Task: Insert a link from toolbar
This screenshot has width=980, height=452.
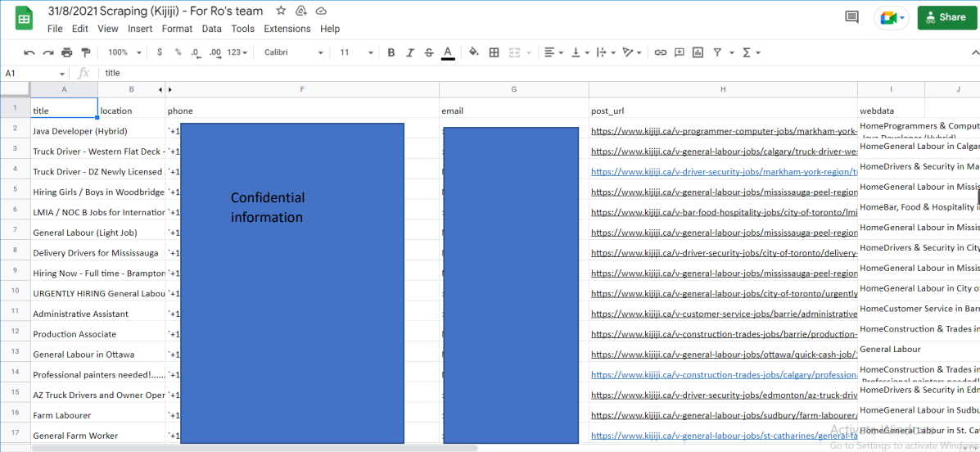Action: pos(661,52)
